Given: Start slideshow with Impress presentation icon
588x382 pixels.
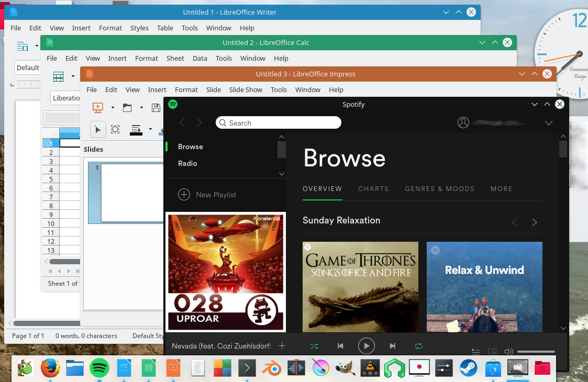Looking at the screenshot, I should click(97, 108).
